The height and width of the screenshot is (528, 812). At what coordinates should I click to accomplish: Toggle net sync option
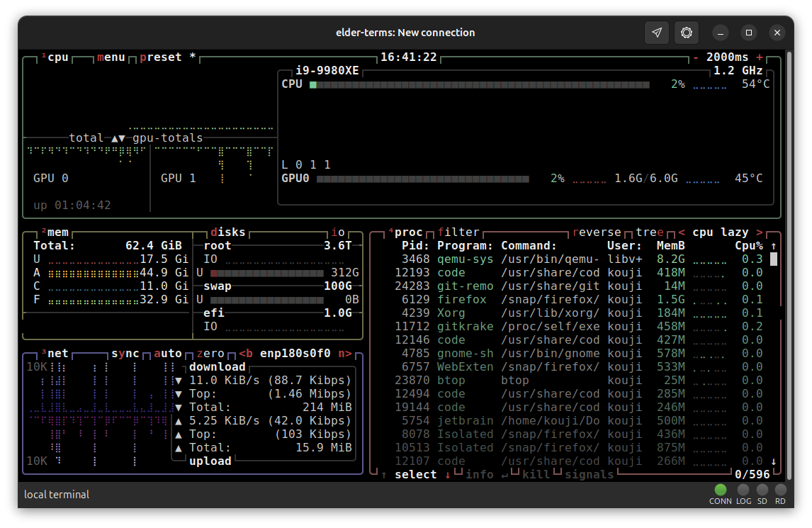click(125, 354)
